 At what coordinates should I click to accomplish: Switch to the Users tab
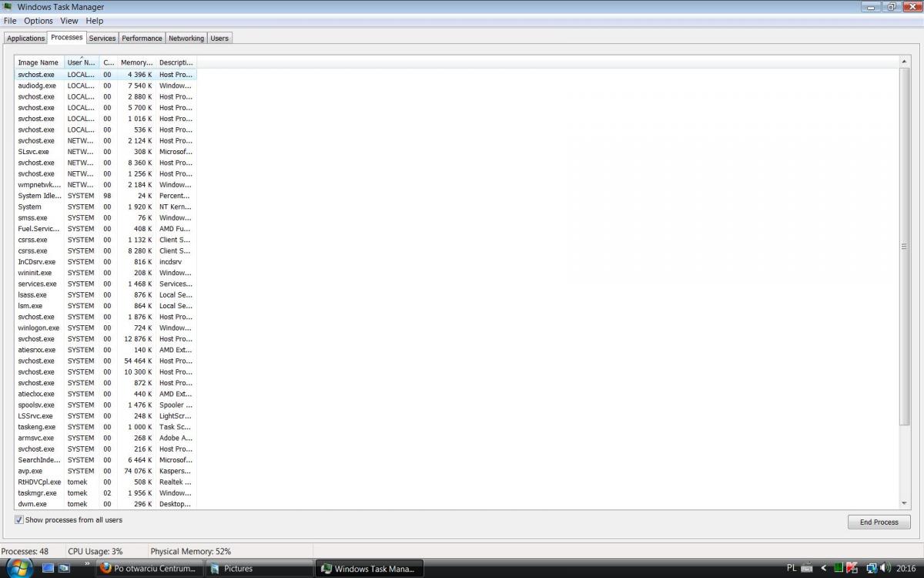(219, 39)
